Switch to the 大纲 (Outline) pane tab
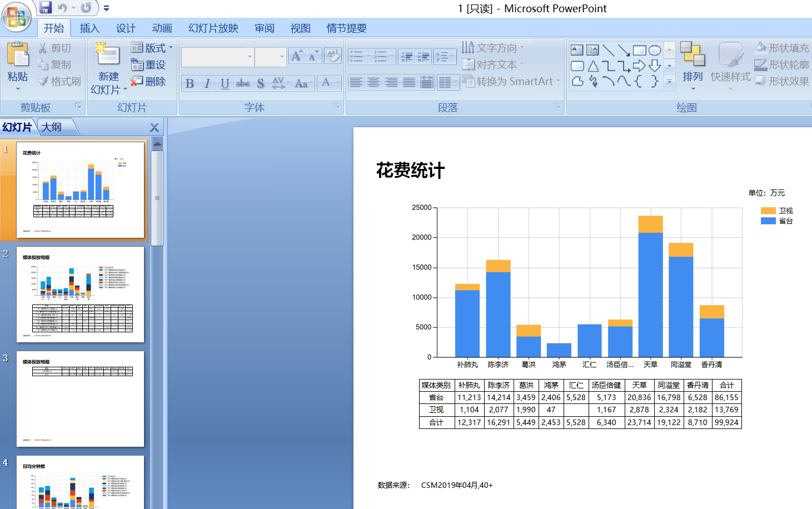The width and height of the screenshot is (812, 509). (52, 127)
